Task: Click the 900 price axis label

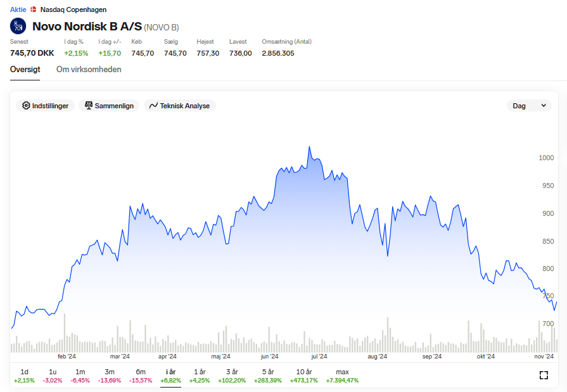Action: 548,213
